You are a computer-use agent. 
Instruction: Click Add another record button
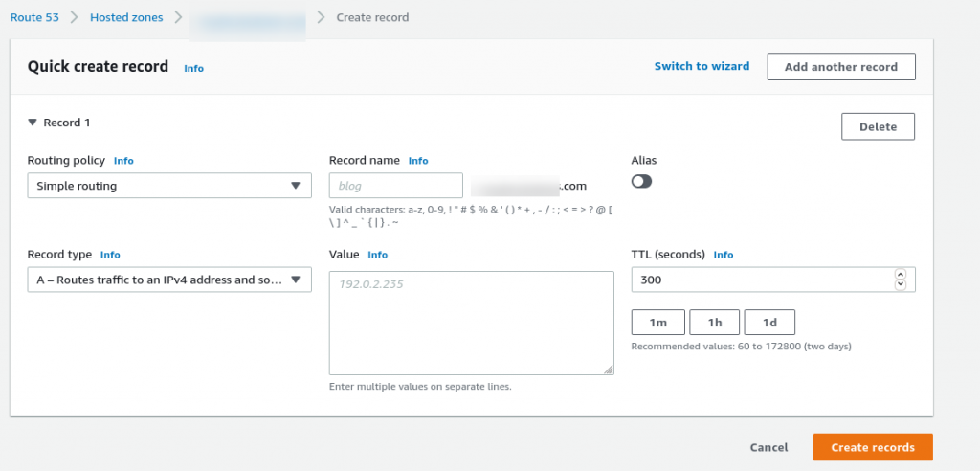click(x=841, y=67)
